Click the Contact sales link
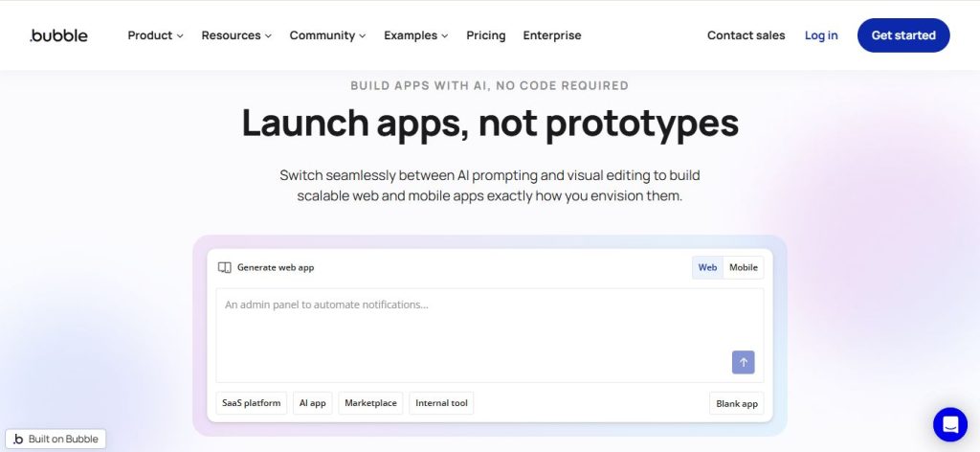The width and height of the screenshot is (980, 452). click(746, 35)
